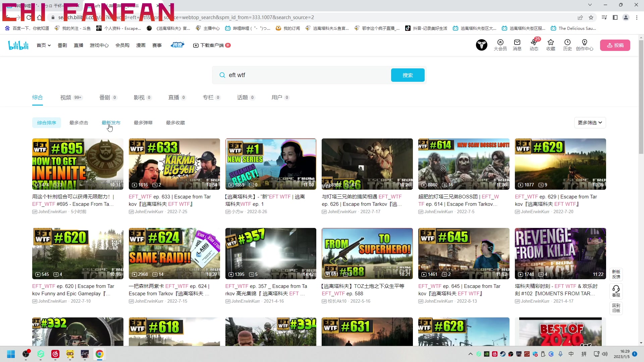
Task: Open the 游戏中心 navigation link
Action: [x=99, y=45]
